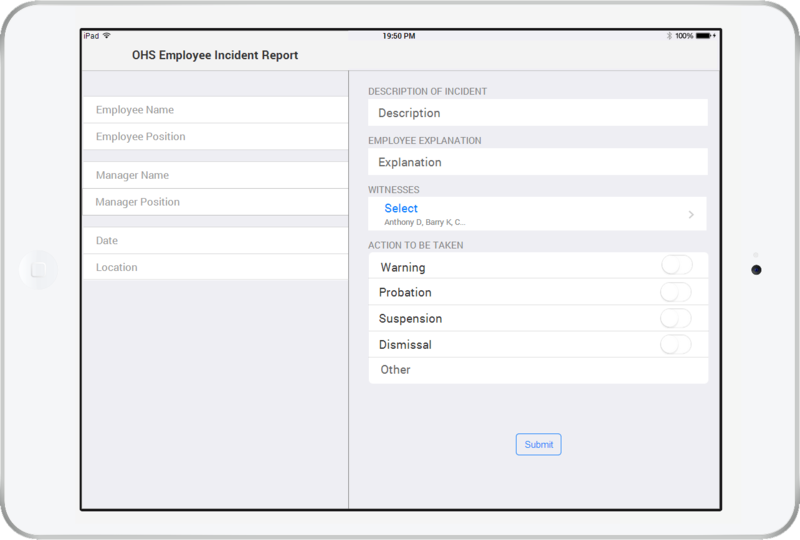This screenshot has height=540, width=800.
Task: Tap the Manager Position field
Action: [215, 202]
